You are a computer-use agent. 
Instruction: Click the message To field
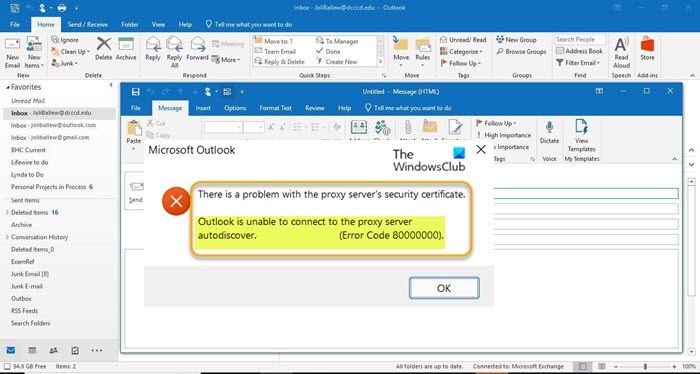pos(586,193)
